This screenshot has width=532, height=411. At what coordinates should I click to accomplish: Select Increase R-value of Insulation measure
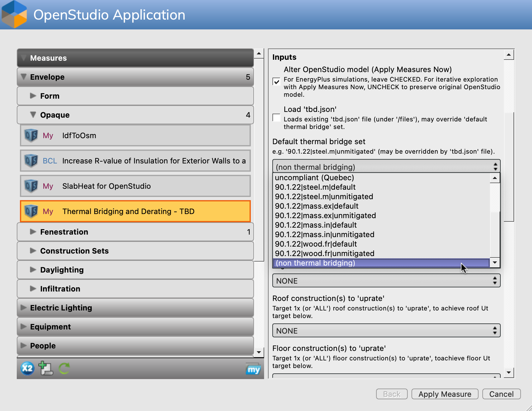tap(135, 161)
